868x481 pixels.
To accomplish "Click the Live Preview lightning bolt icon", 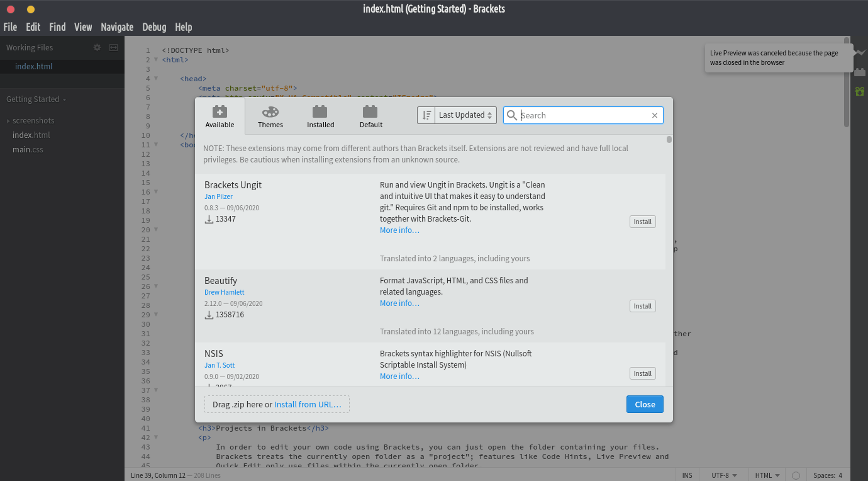I will click(860, 53).
